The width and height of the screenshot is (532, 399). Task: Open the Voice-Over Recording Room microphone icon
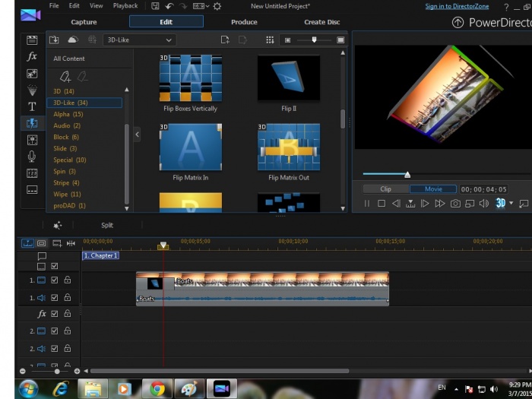point(32,156)
